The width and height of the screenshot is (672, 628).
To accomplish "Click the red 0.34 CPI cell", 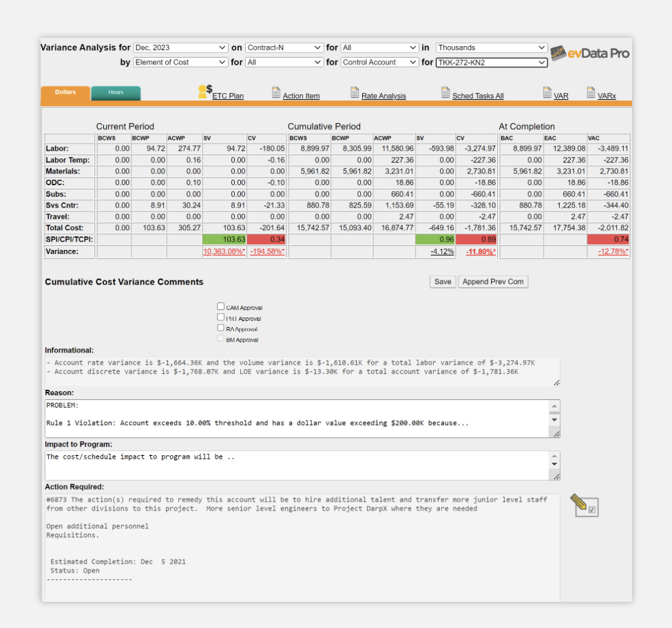I will pos(266,239).
